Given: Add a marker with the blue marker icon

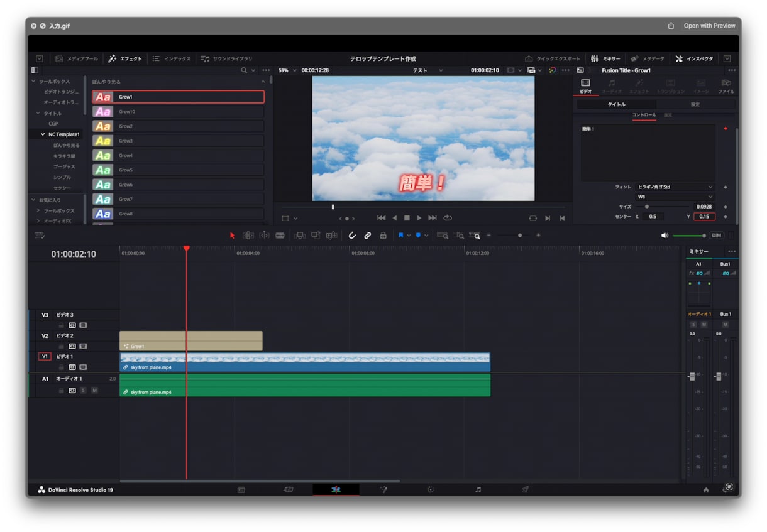Looking at the screenshot, I should point(418,236).
